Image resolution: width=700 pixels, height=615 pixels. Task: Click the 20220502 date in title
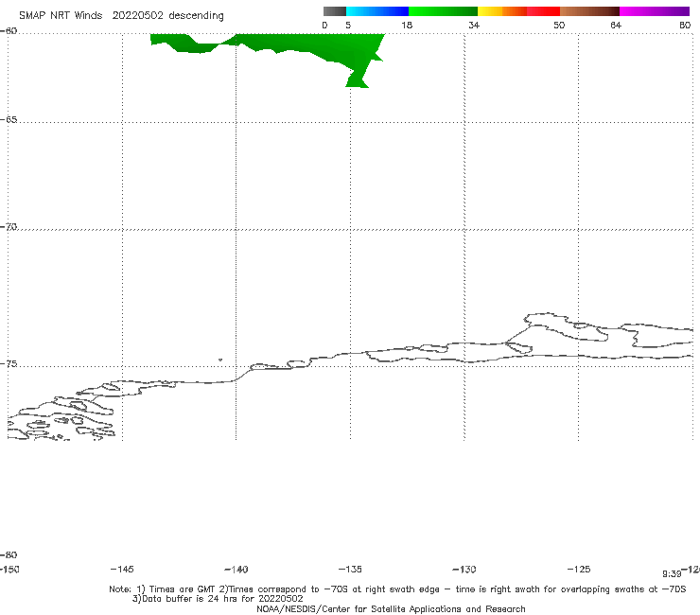[x=137, y=16]
